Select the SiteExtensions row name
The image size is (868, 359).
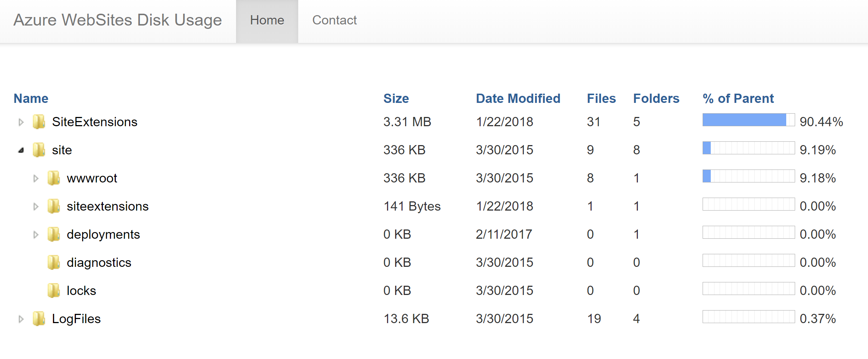(95, 122)
